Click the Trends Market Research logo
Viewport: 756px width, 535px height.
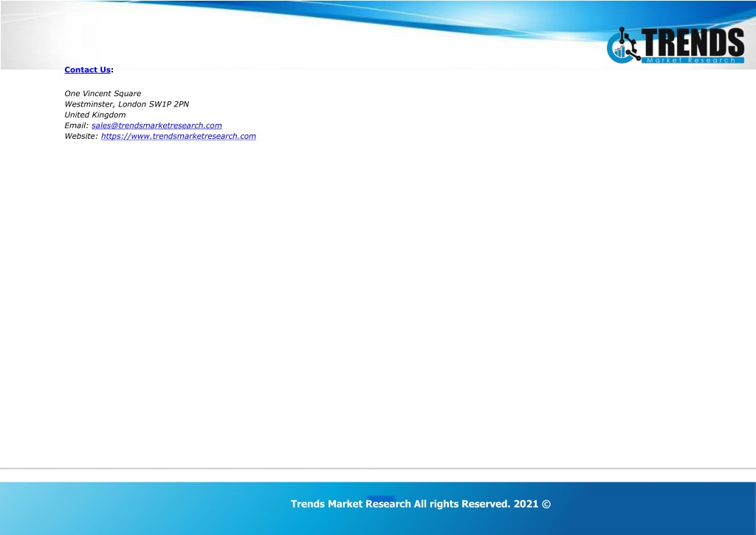[675, 45]
